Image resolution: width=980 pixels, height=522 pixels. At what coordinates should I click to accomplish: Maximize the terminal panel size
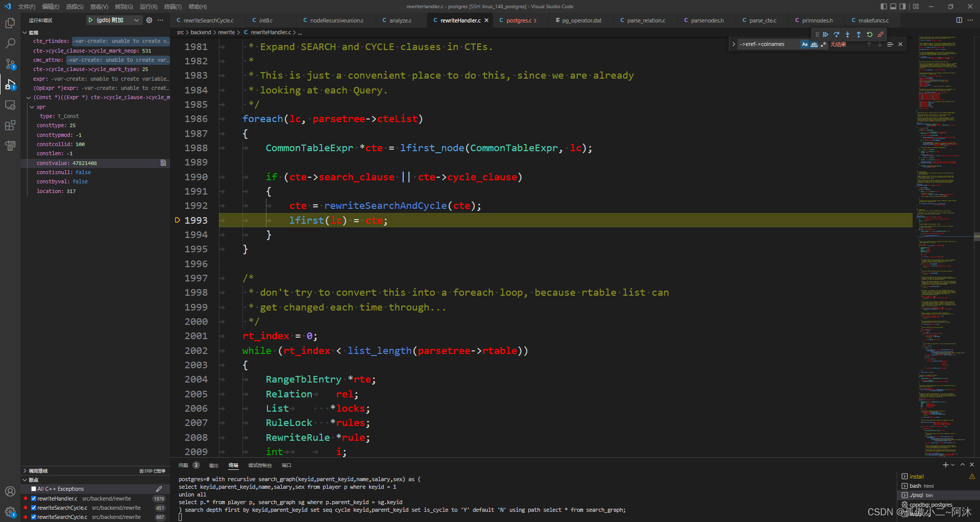(x=963, y=465)
